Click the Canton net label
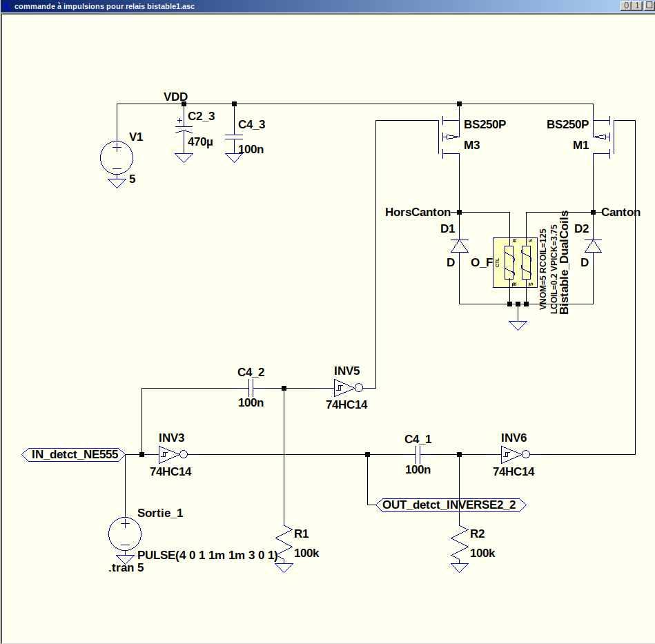The width and height of the screenshot is (655, 644). (x=620, y=212)
